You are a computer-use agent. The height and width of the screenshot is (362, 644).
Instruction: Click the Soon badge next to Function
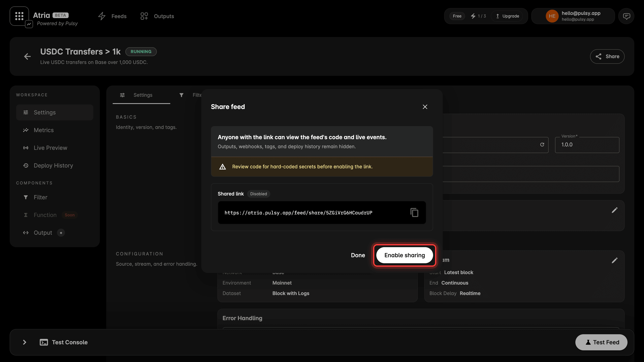tap(69, 215)
